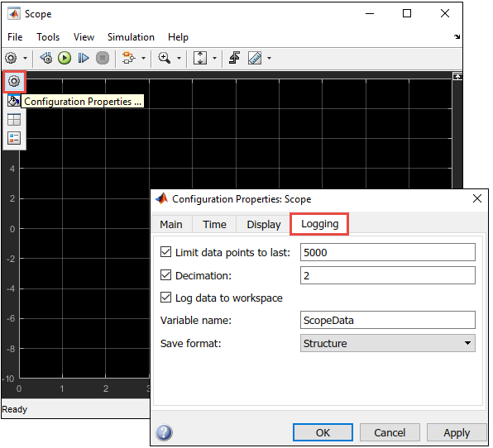Toggle the Decimation checkbox
Screen dimensions: 493x448
(x=165, y=275)
